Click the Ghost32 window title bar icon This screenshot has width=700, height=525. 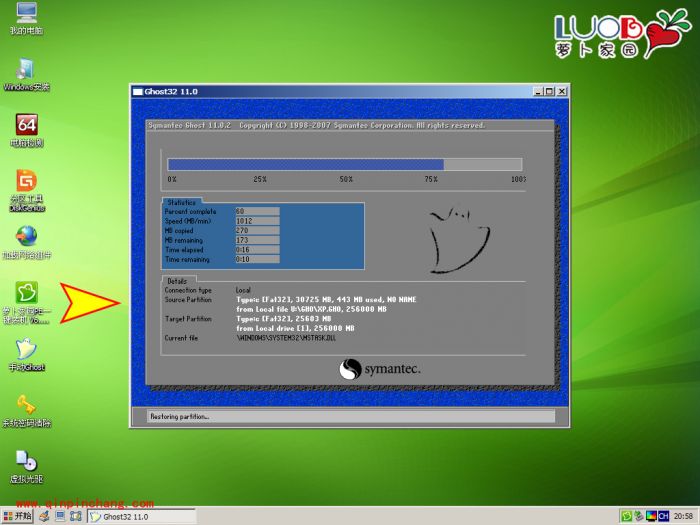[x=138, y=91]
